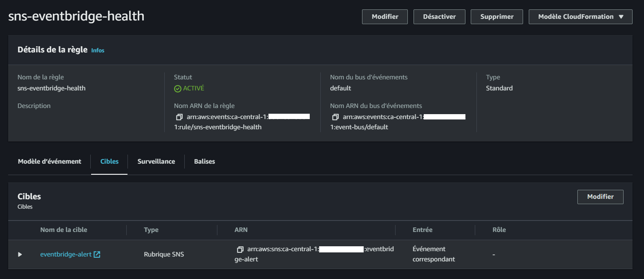Screen dimensions: 644x279
Task: Go to the Balises tab
Action: pyautogui.click(x=204, y=162)
